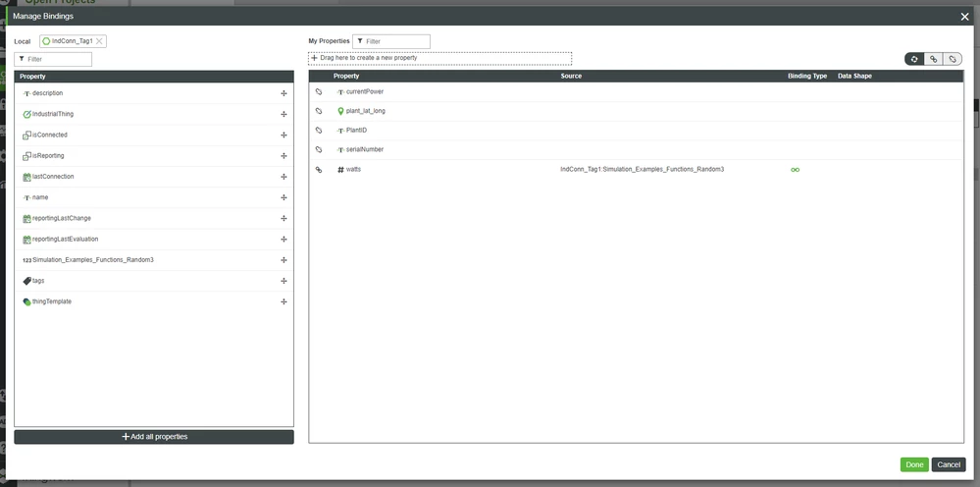Click the Binding Type column header
The image size is (980, 487).
[x=807, y=77]
